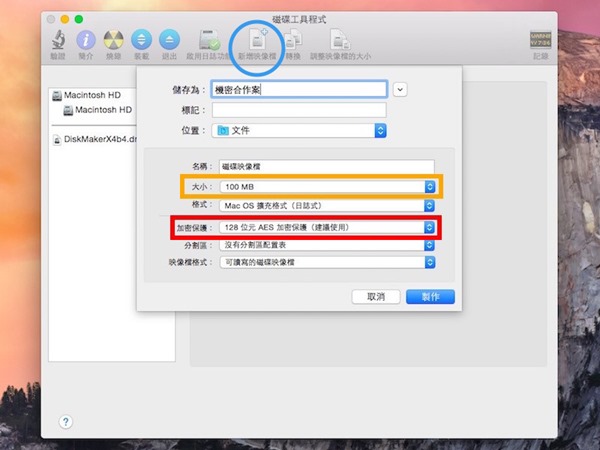Open the Location (位置) 文件 dropdown
The width and height of the screenshot is (600, 450).
[299, 130]
